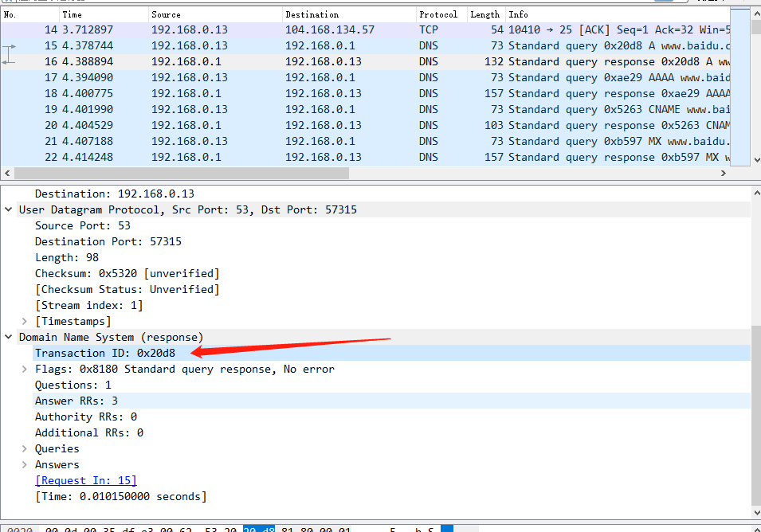Expand the Queries section

click(23, 448)
